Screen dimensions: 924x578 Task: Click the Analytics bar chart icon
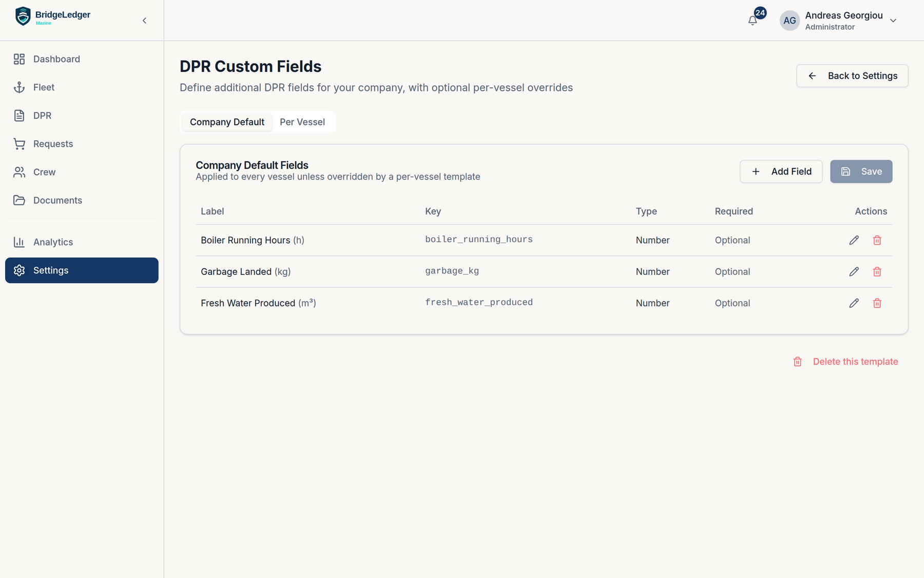click(x=19, y=242)
